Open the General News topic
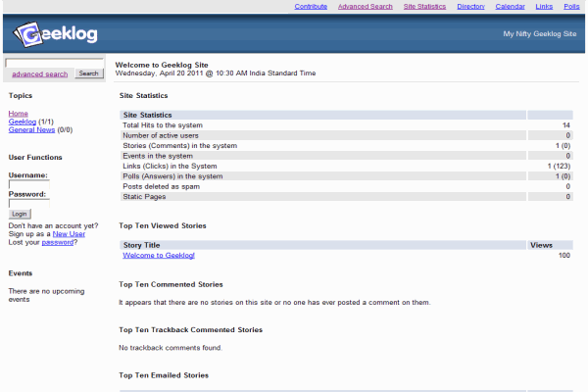 pos(31,129)
